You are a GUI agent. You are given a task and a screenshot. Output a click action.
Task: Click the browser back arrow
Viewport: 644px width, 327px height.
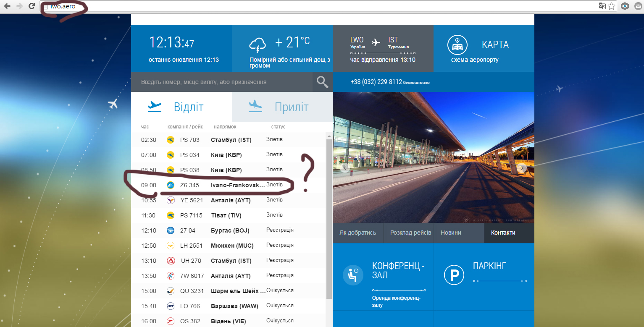pyautogui.click(x=7, y=6)
